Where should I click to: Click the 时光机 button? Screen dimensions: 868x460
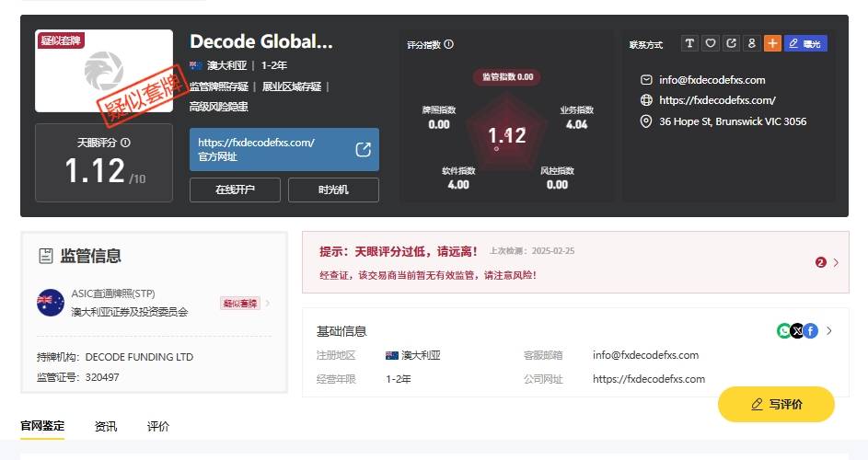point(333,190)
